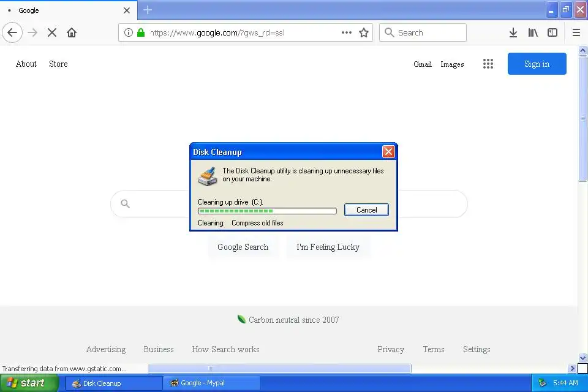Screen dimensions: 588x392
Task: Open Gmail link
Action: pos(423,64)
